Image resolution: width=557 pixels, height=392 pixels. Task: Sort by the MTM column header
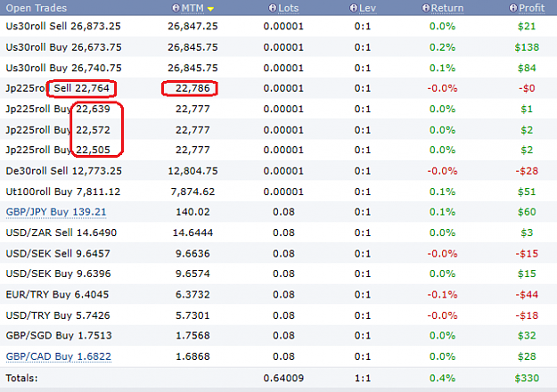[192, 8]
